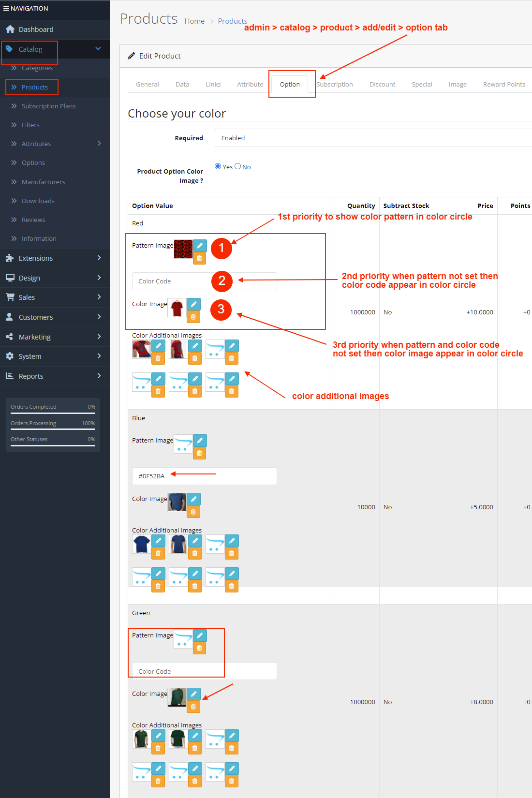This screenshot has height=798, width=532.
Task: Select No for Product Option Color Image
Action: point(238,166)
